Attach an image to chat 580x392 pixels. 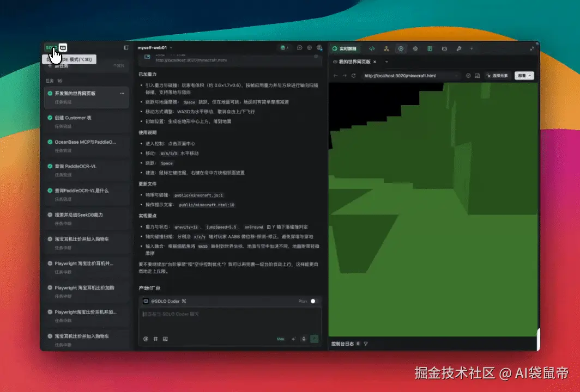pos(165,339)
